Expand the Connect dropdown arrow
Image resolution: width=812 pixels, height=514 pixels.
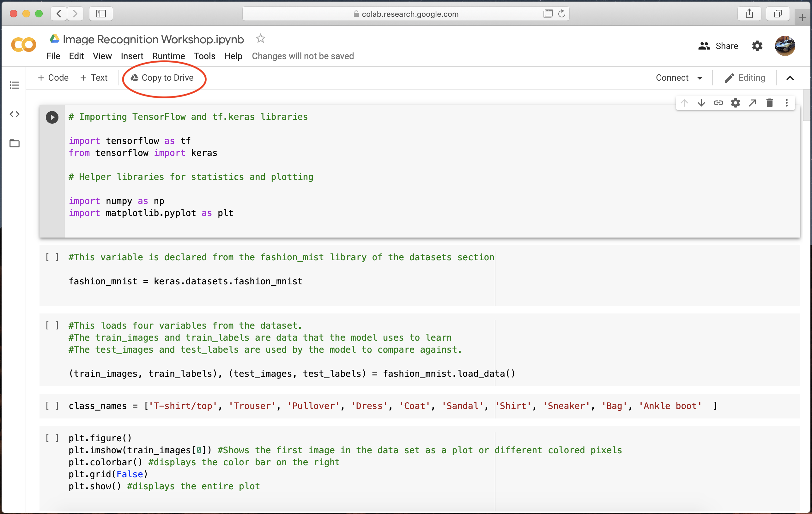pos(700,77)
